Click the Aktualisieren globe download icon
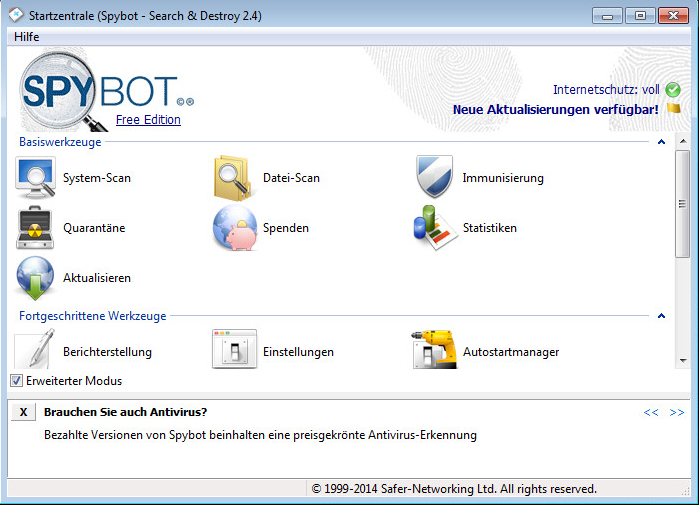This screenshot has width=699, height=505. 35,278
